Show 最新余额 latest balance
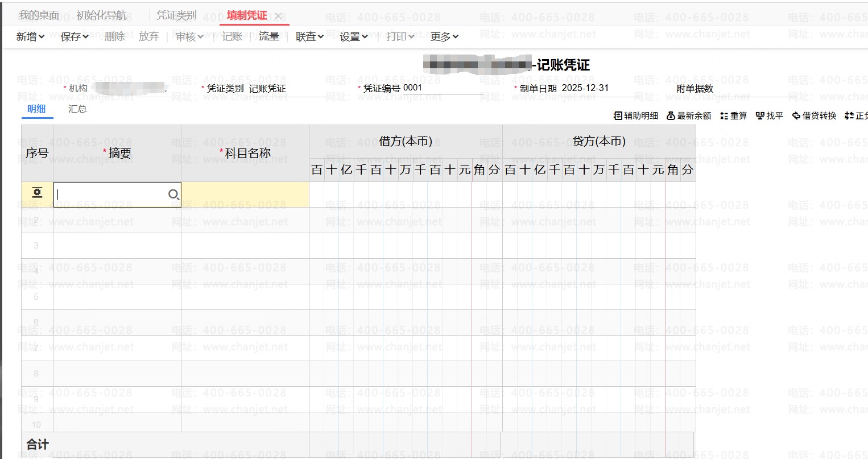 pos(689,116)
